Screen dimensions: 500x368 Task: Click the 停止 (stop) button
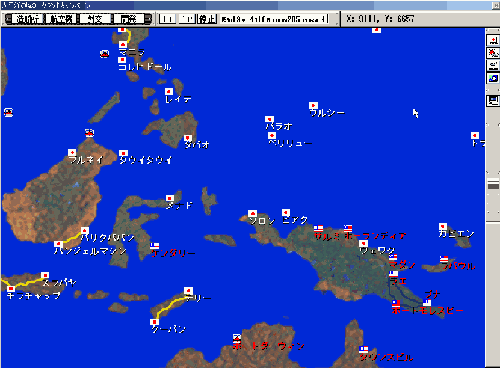(x=207, y=19)
